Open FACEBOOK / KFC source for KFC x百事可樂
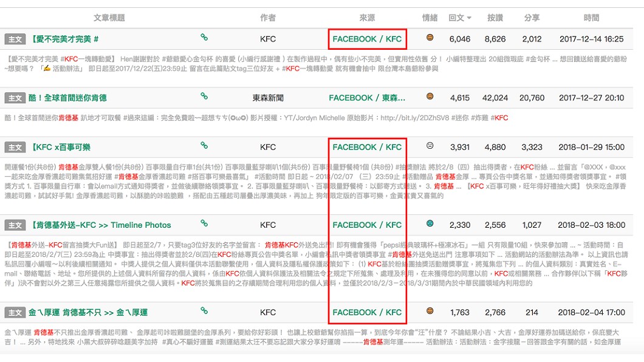644x362 pixels. [x=367, y=148]
